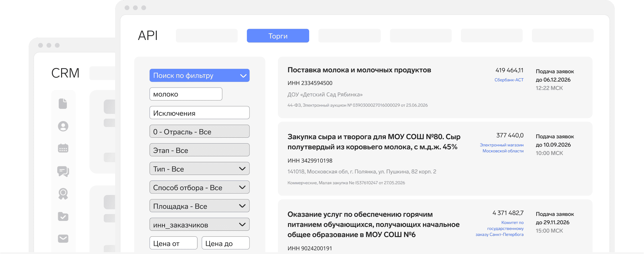Screen dimensions: 644x254
Task: Open the calendar icon in CRM sidebar
Action: tap(63, 148)
